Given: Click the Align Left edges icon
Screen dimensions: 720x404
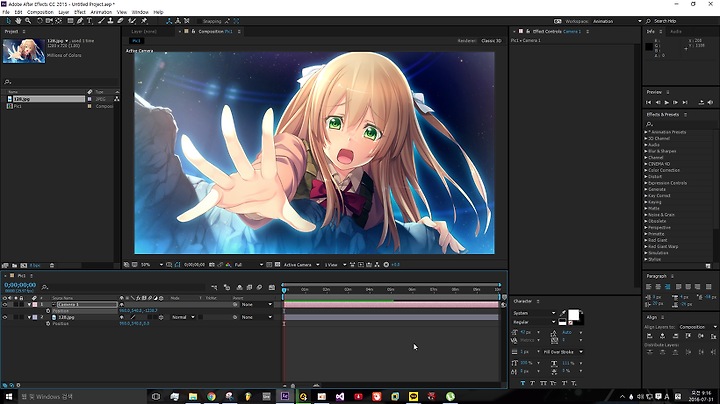Looking at the screenshot, I should [649, 336].
